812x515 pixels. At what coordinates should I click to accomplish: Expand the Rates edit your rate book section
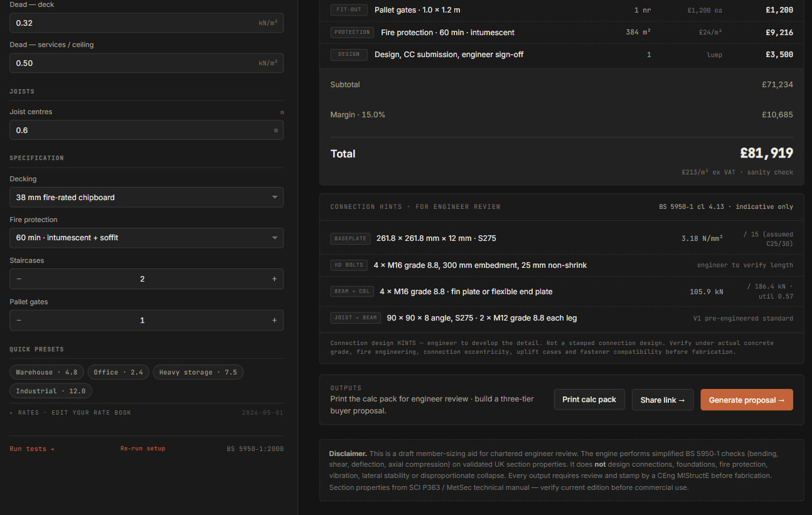(x=70, y=413)
